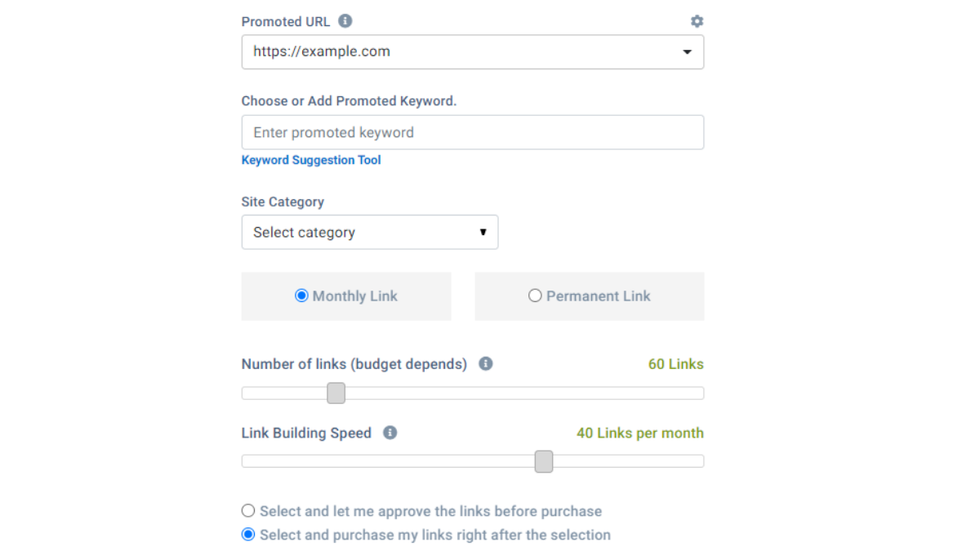Select the Permanent Link radio button
The height and width of the screenshot is (560, 980).
535,296
